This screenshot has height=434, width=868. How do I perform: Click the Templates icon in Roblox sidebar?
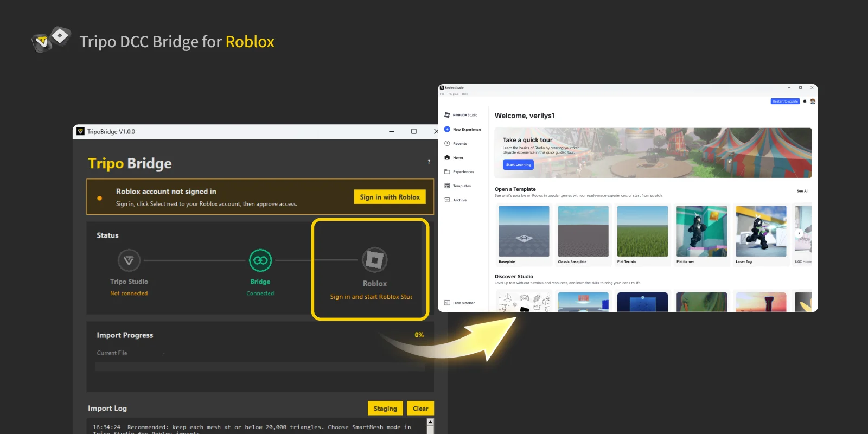pos(447,186)
